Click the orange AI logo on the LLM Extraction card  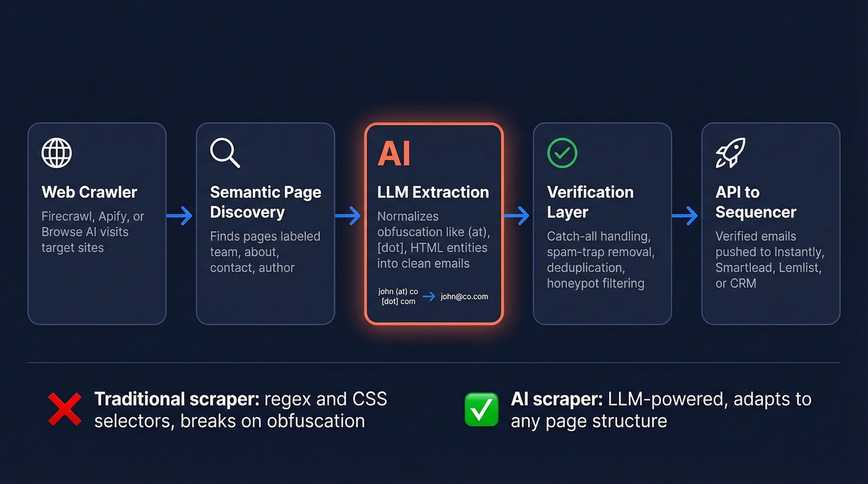pyautogui.click(x=394, y=152)
